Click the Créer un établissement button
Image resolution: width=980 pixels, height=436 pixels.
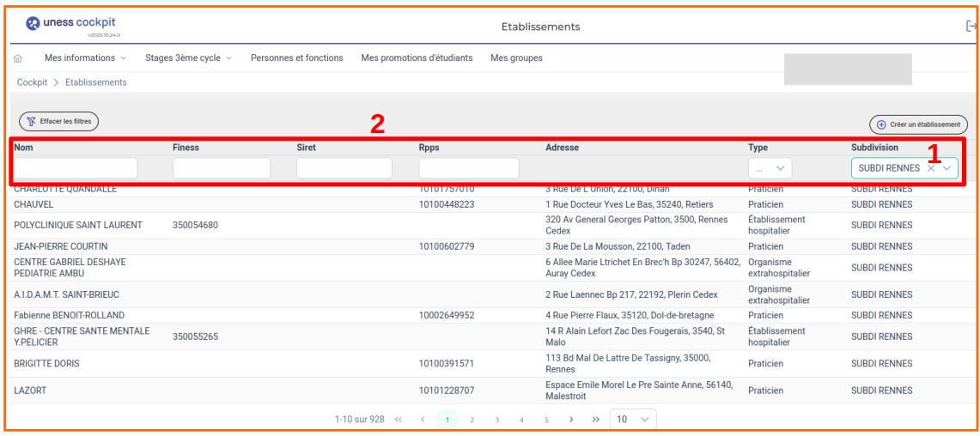(918, 124)
